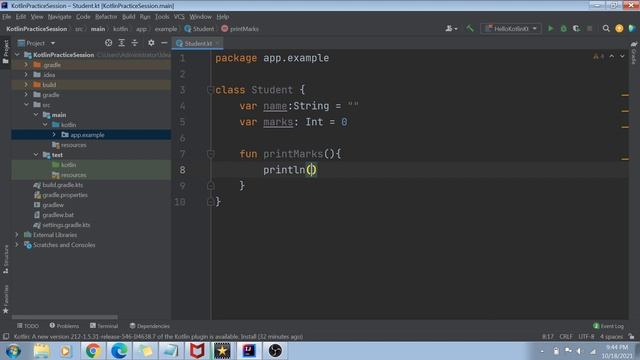
Task: Collapse the test folder
Action: click(36, 155)
